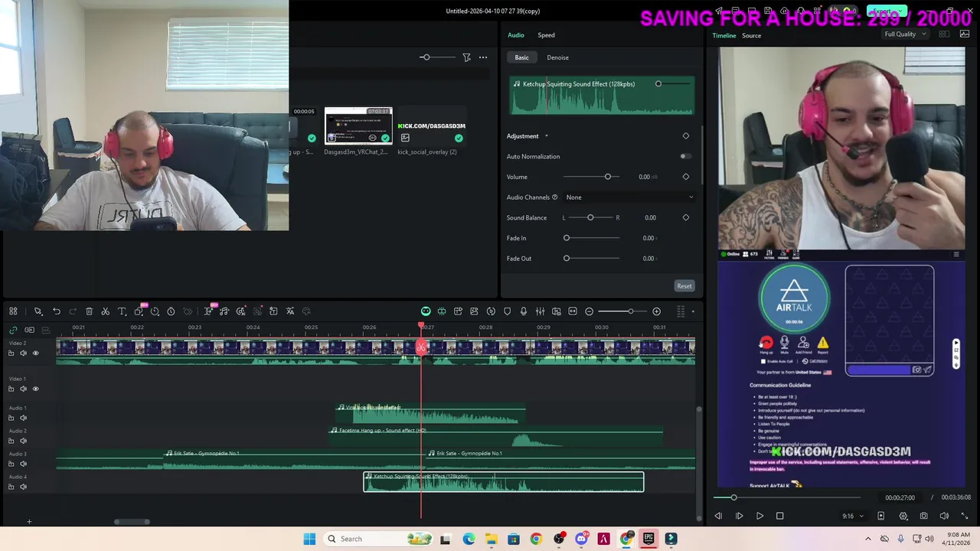Image resolution: width=980 pixels, height=551 pixels.
Task: Zoom out the timeline with the minus icon
Action: [x=589, y=311]
